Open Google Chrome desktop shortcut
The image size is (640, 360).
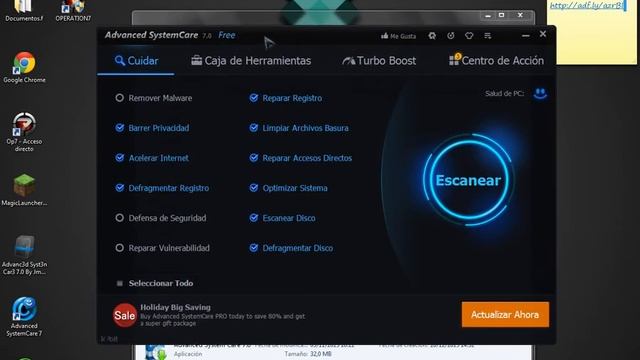[24, 68]
